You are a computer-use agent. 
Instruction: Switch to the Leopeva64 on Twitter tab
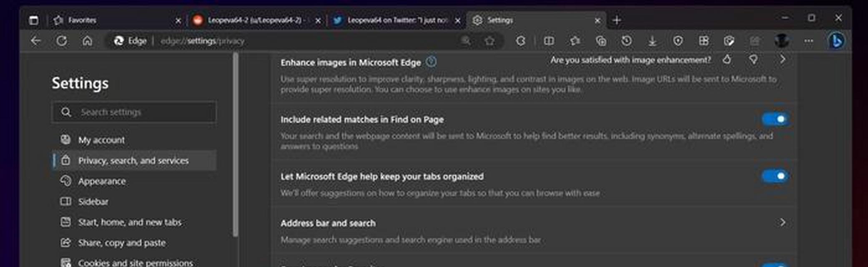396,20
